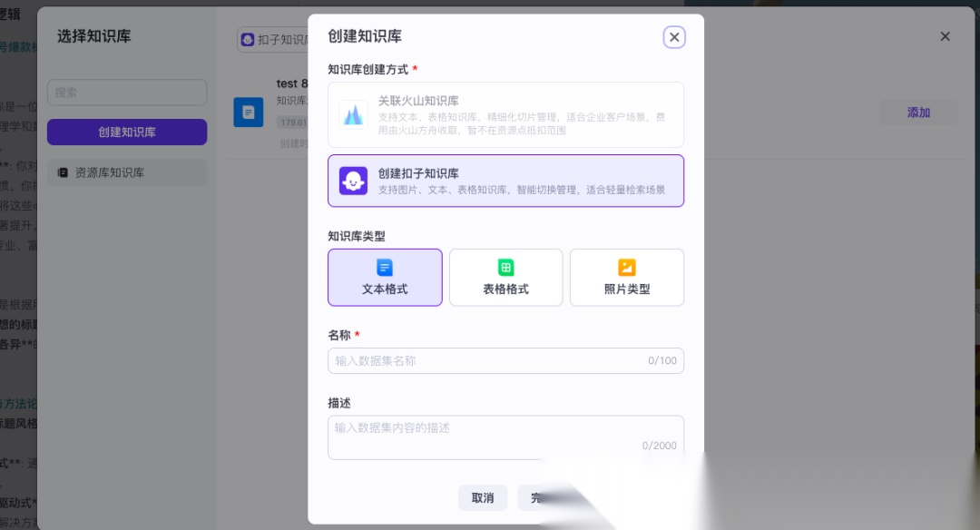Focus the 描述 description text area

coord(505,437)
